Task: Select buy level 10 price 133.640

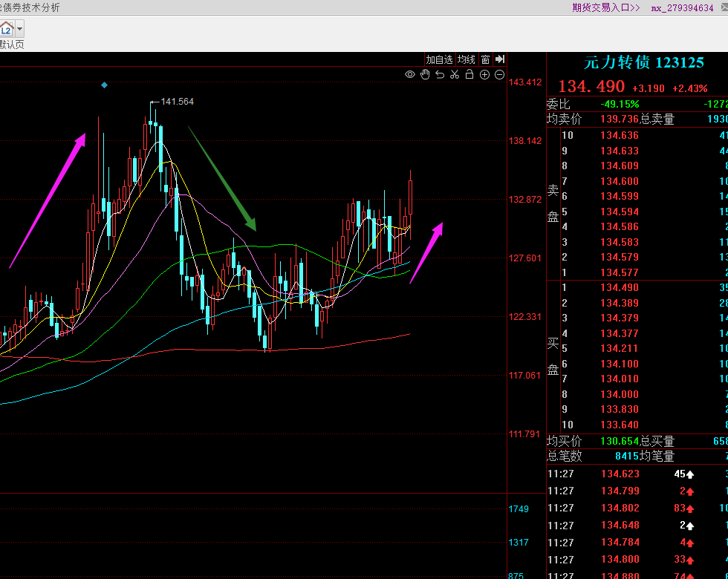Action: click(x=620, y=425)
